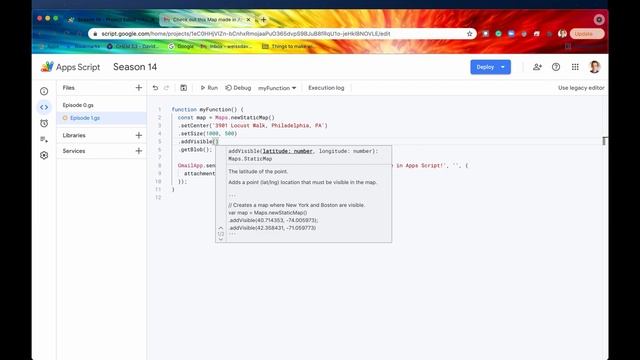Select the Episode 1.gs file

tap(85, 118)
